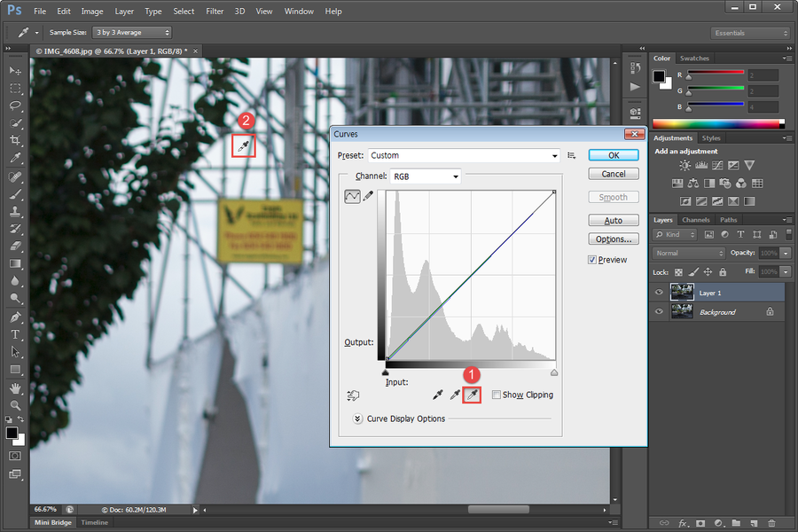The image size is (798, 532).
Task: Select the Hand tool in toolbar
Action: tap(15, 387)
